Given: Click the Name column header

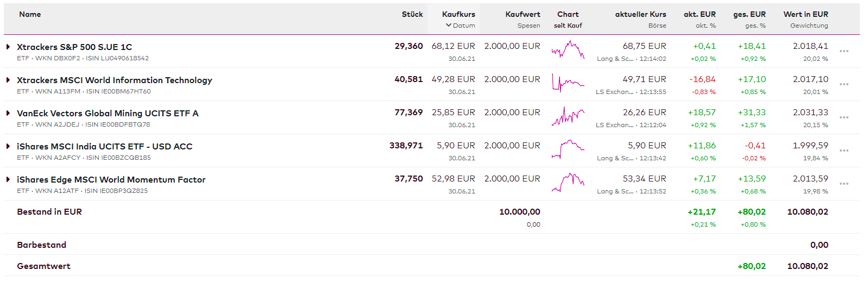Looking at the screenshot, I should click(x=30, y=14).
